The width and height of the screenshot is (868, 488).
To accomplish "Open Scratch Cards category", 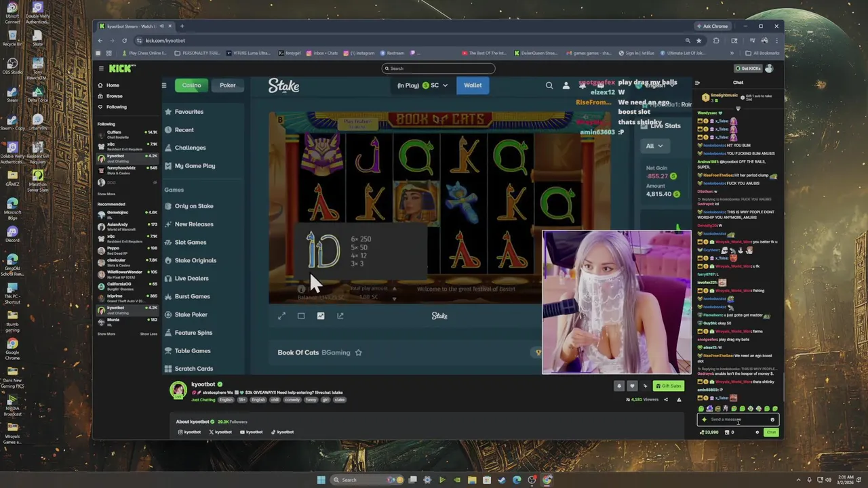I will pyautogui.click(x=194, y=369).
